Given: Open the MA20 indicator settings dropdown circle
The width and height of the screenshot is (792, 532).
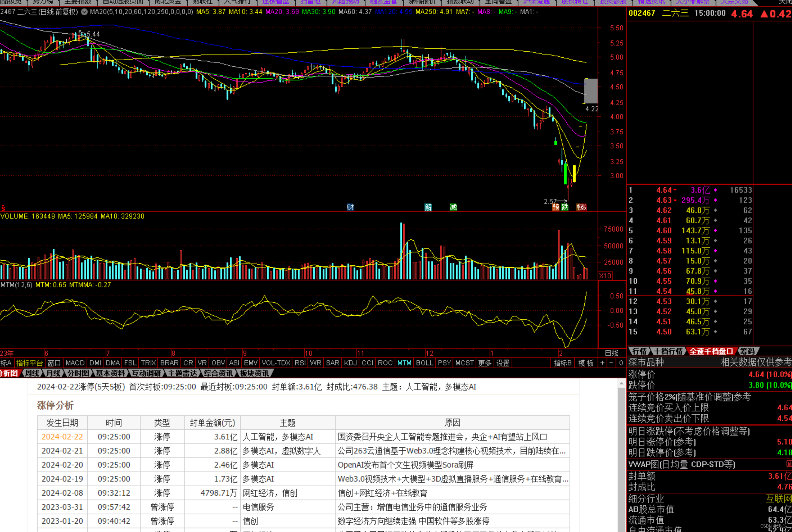Looking at the screenshot, I should tap(84, 12).
